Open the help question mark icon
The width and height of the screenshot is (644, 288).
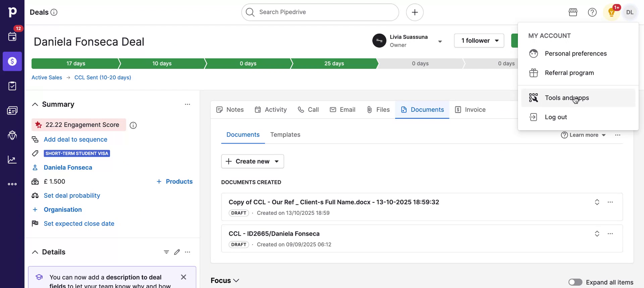[x=592, y=12]
